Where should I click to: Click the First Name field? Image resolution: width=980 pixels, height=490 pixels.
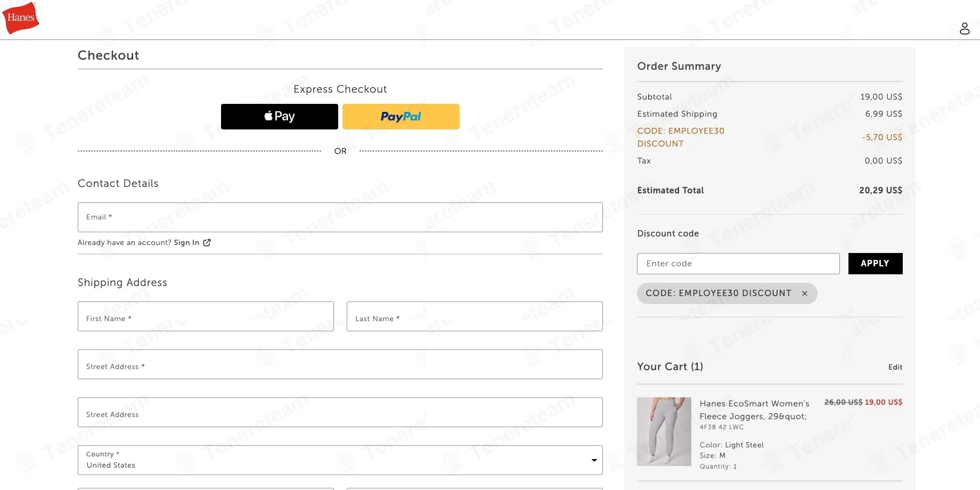pos(206,316)
